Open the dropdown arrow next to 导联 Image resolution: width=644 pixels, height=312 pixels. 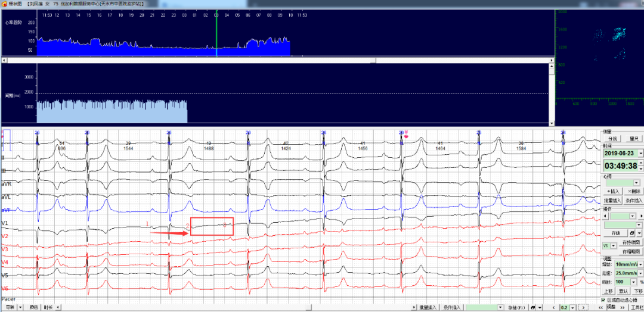[20, 307]
